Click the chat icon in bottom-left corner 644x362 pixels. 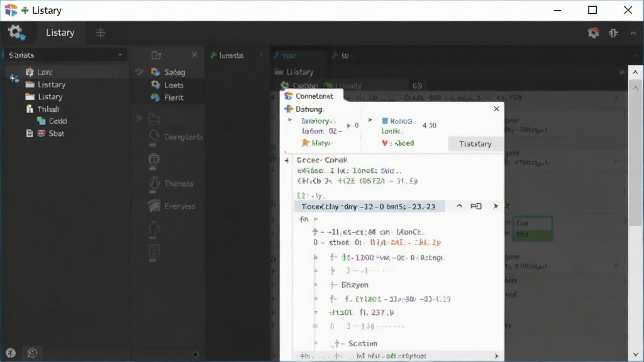tap(32, 353)
